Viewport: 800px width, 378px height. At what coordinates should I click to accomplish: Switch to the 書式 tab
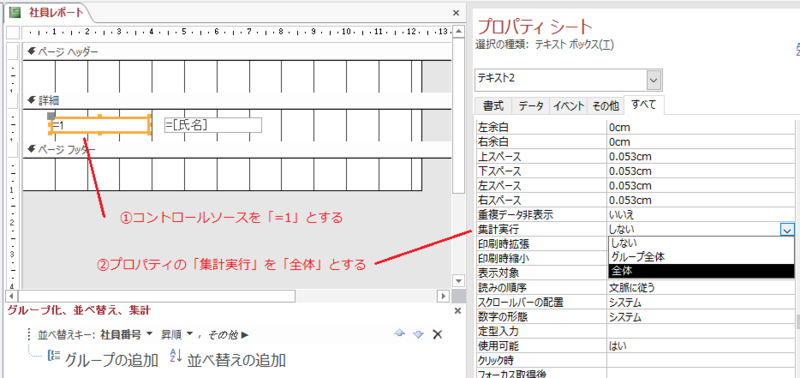pos(493,106)
